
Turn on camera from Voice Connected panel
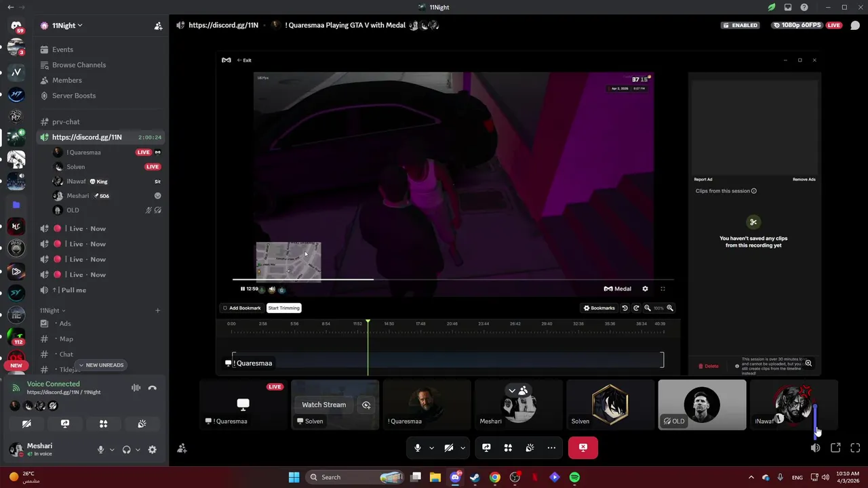(x=26, y=424)
